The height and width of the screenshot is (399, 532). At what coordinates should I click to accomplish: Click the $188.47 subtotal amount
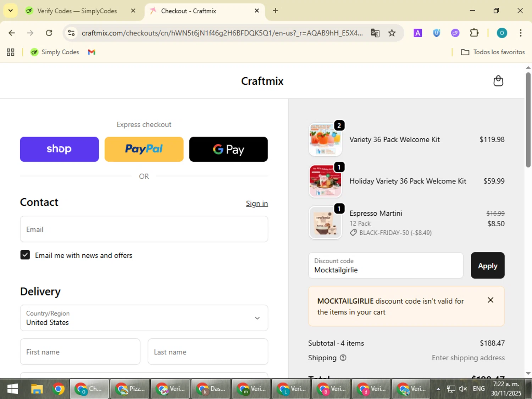[x=492, y=343]
